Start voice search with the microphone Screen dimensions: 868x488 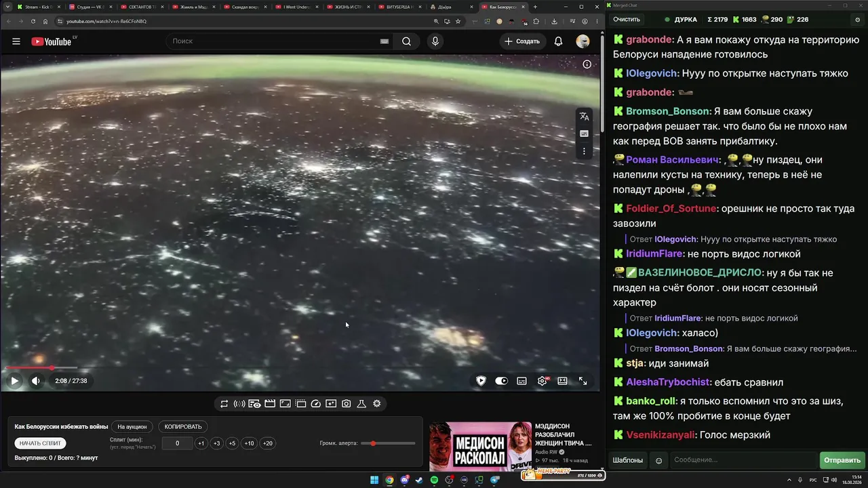435,41
